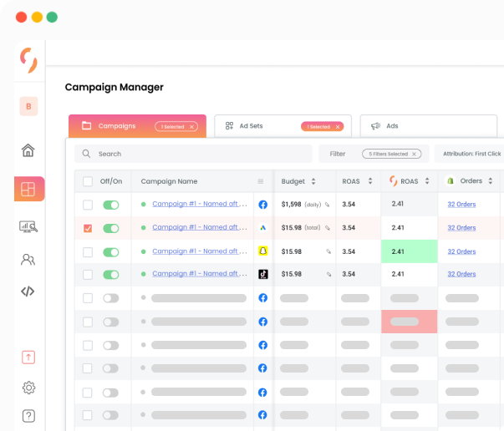Click the app logo in sidebar
Viewport: 504px width, 431px height.
coord(28,60)
